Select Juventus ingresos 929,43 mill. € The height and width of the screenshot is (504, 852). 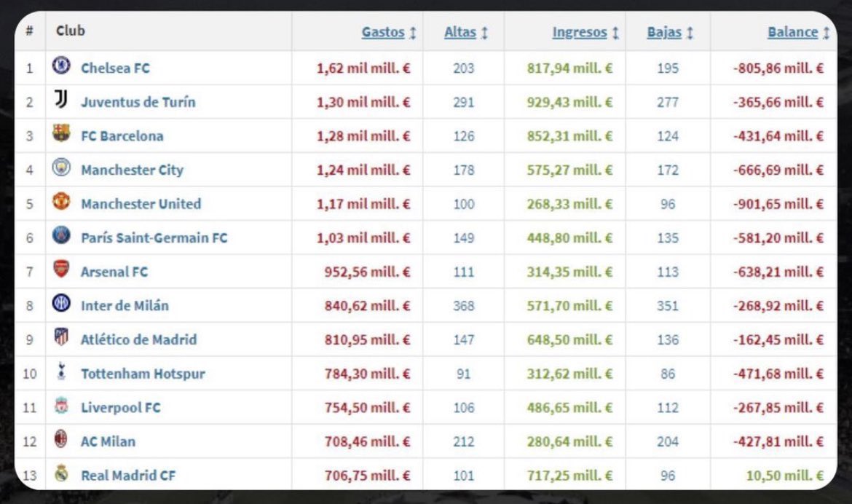[x=569, y=102]
